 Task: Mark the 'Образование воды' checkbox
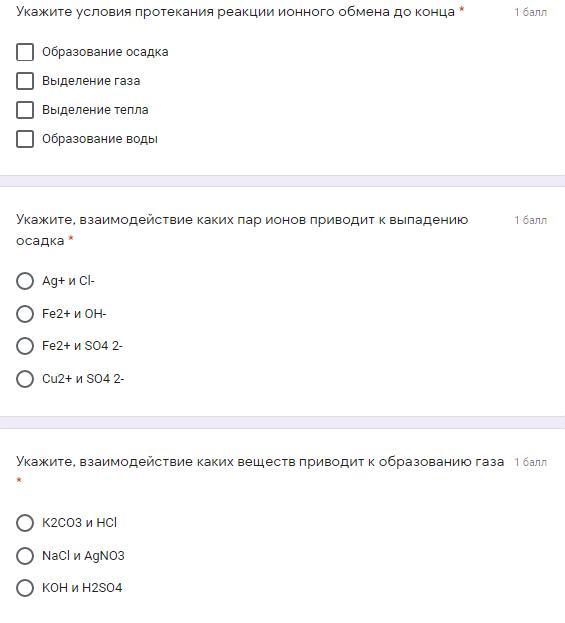coord(25,139)
